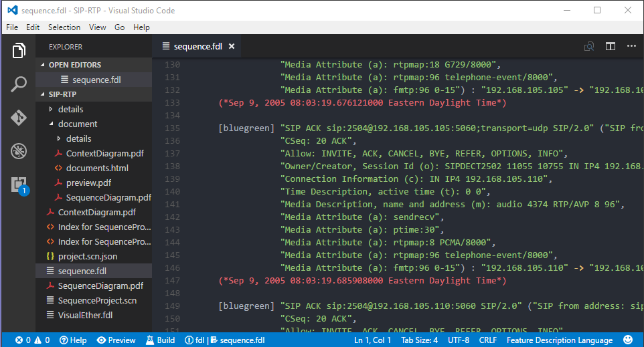
Task: Open the Explorer view in activity bar
Action: [19, 50]
